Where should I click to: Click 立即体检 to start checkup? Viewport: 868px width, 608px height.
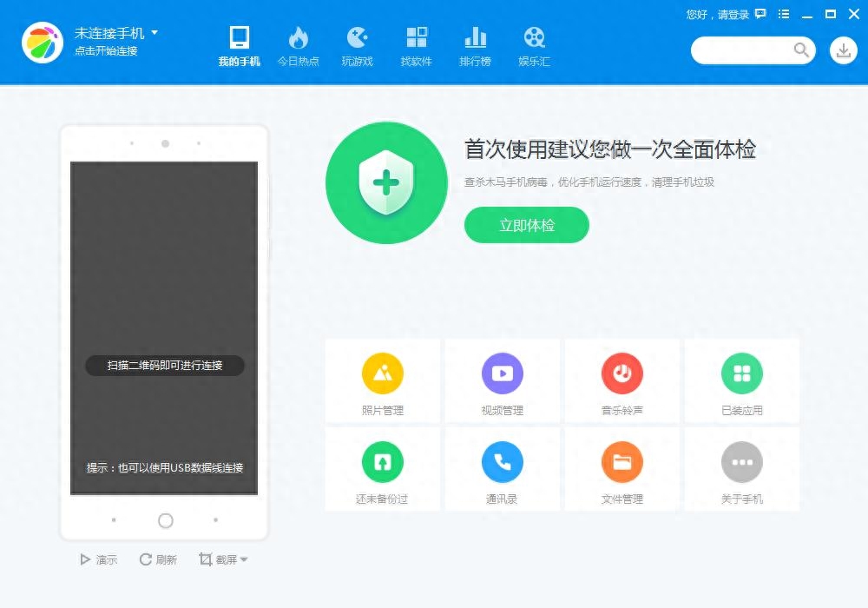(x=526, y=224)
